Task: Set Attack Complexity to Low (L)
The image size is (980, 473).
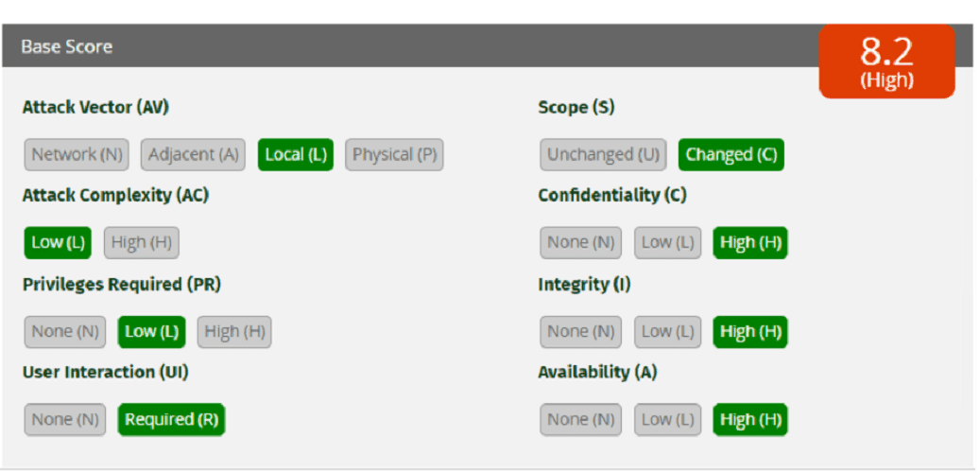Action: [x=58, y=243]
